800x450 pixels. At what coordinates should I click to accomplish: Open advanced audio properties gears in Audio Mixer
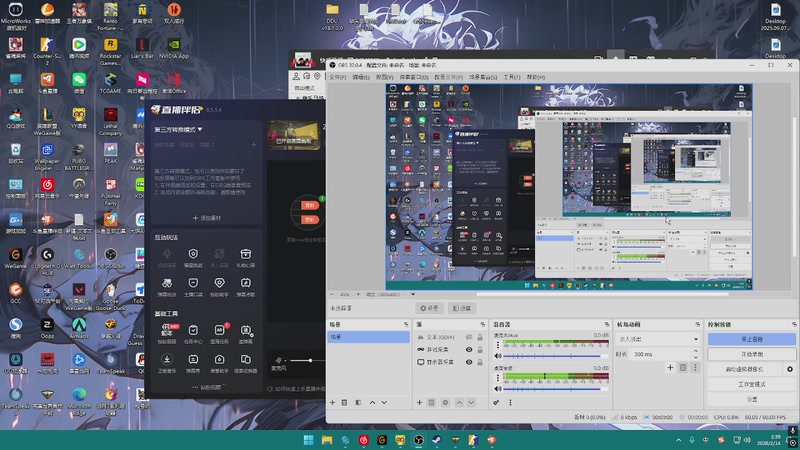click(496, 403)
